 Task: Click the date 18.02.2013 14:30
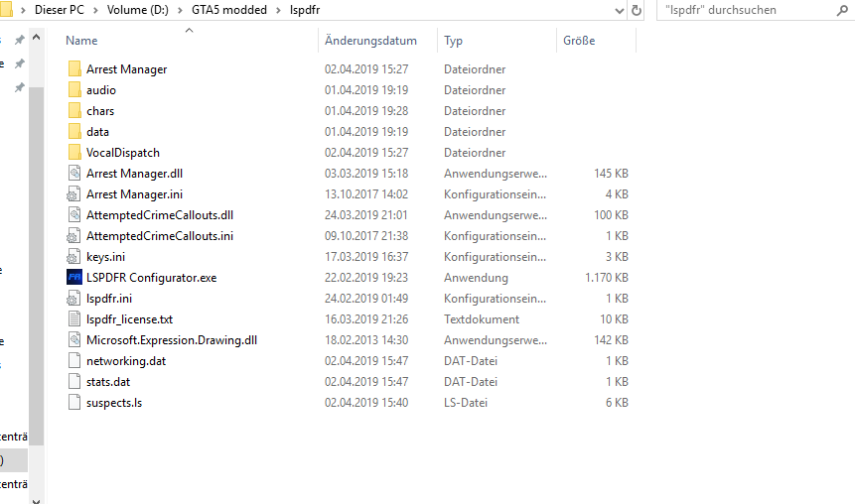pyautogui.click(x=366, y=340)
